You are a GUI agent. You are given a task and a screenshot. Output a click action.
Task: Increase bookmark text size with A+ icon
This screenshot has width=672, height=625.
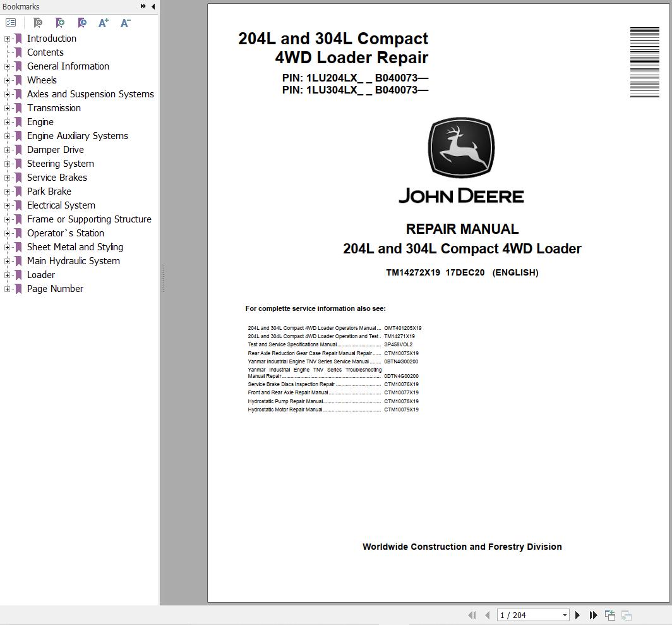(104, 23)
